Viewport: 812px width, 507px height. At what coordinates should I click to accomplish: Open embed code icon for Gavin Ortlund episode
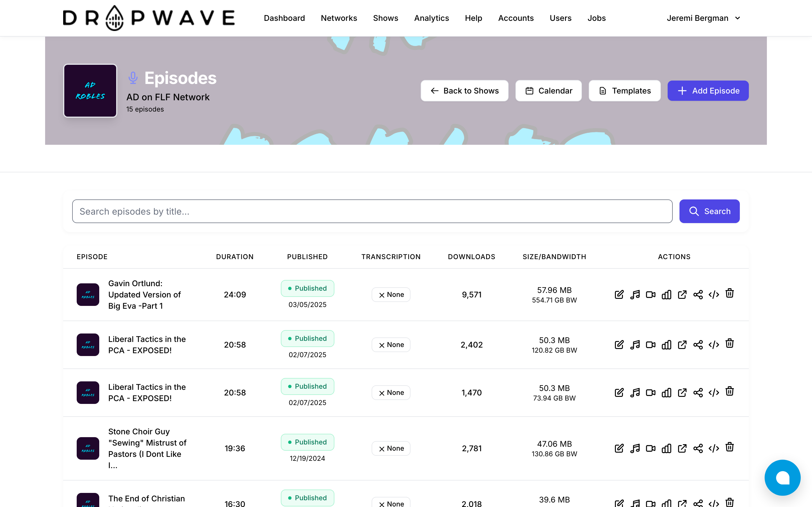714,294
